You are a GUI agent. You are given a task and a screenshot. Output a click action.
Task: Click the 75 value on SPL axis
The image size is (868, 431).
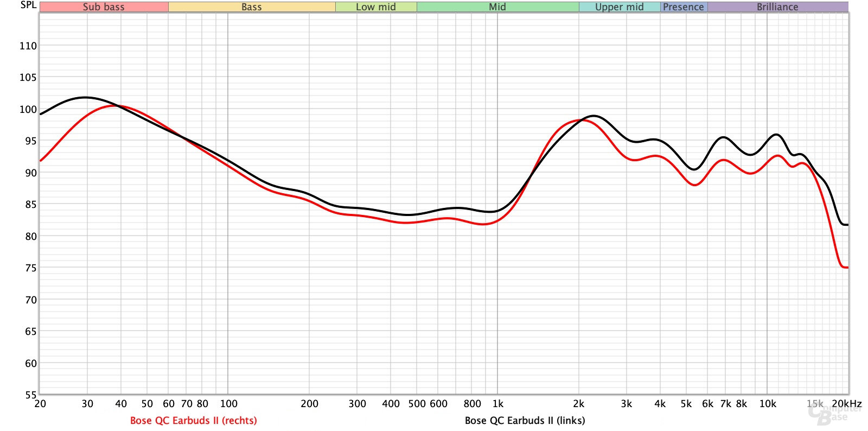(31, 268)
